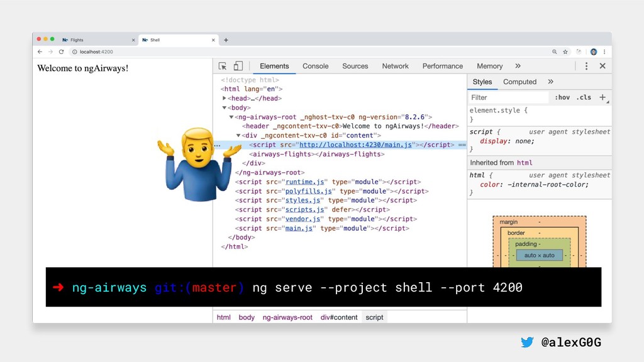Image resolution: width=644 pixels, height=362 pixels.
Task: Toggle the :hov element state panel
Action: (562, 97)
